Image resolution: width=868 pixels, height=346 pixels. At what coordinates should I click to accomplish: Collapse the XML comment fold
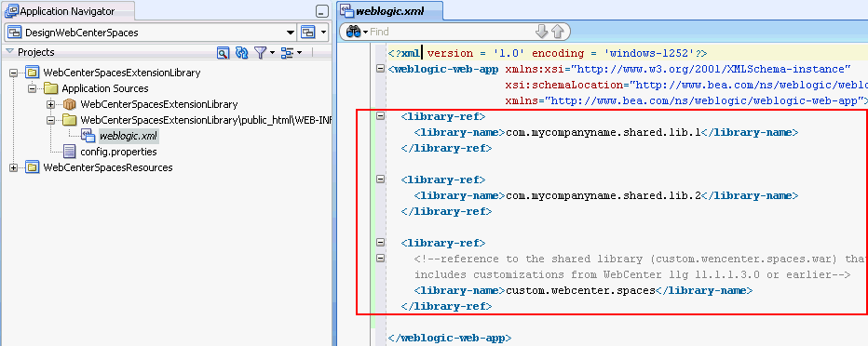(380, 259)
